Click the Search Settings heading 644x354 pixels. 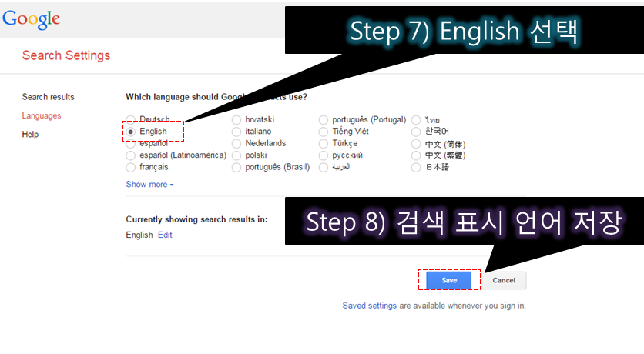pos(66,55)
